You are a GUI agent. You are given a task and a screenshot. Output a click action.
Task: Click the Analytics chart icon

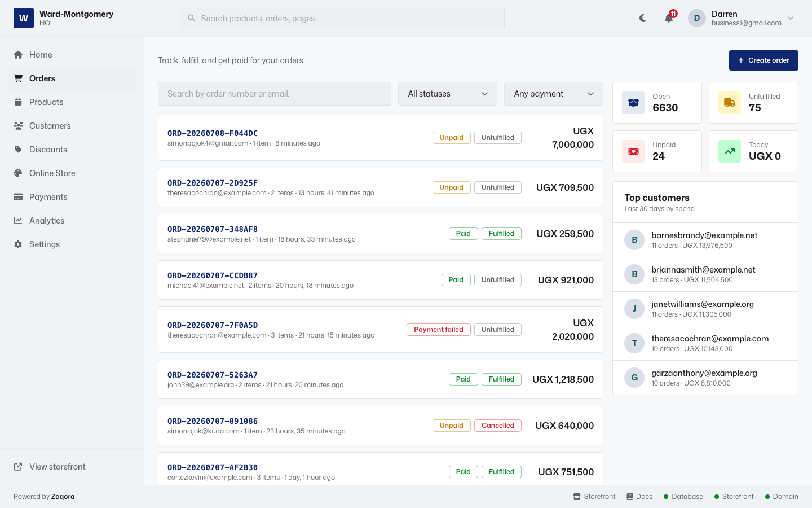click(18, 221)
